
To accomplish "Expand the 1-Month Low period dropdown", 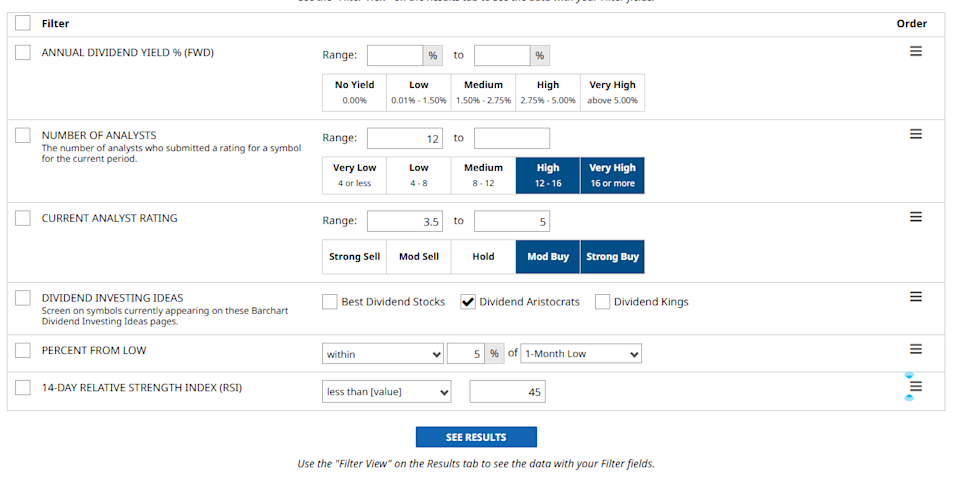I will point(582,354).
